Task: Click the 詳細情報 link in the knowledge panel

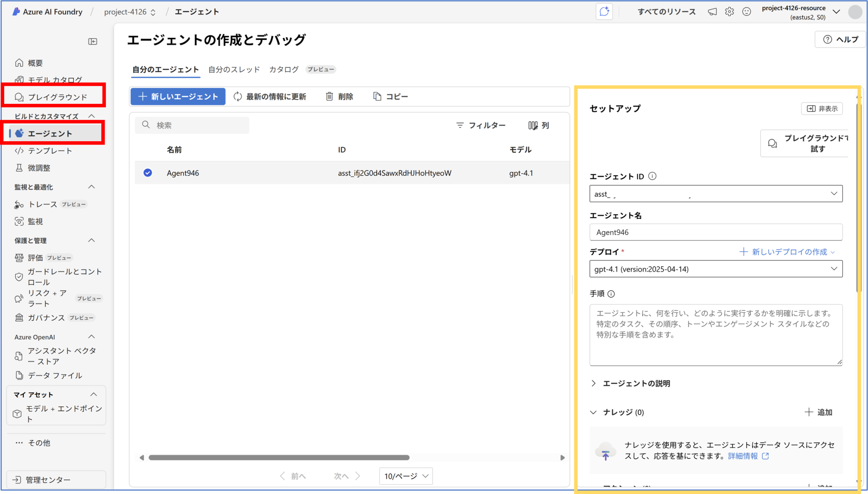Action: [x=743, y=456]
